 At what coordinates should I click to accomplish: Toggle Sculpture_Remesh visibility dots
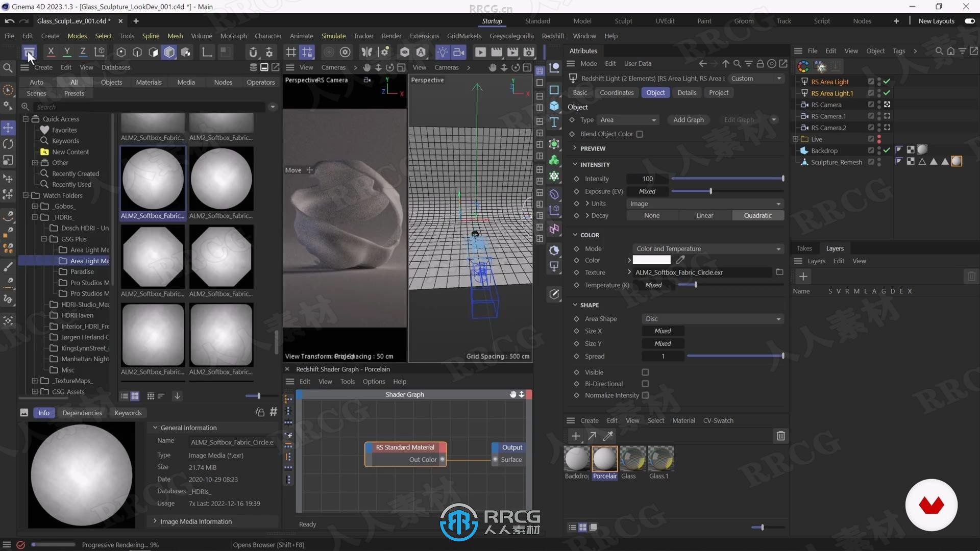[x=879, y=162]
